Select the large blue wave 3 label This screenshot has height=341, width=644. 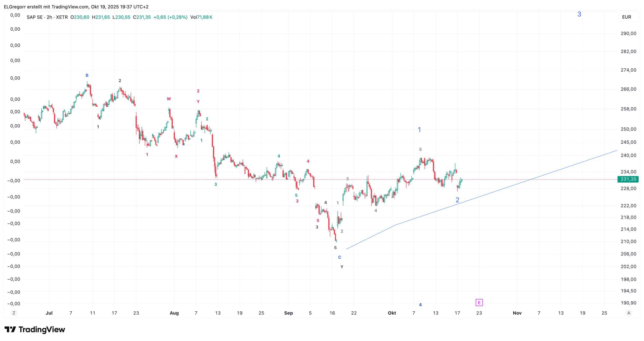pyautogui.click(x=579, y=14)
